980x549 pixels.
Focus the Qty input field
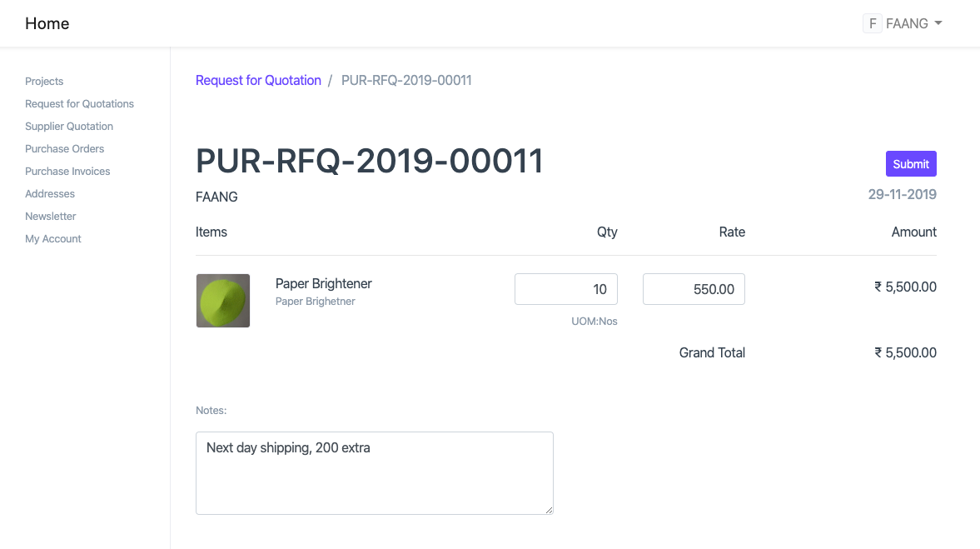pyautogui.click(x=566, y=289)
